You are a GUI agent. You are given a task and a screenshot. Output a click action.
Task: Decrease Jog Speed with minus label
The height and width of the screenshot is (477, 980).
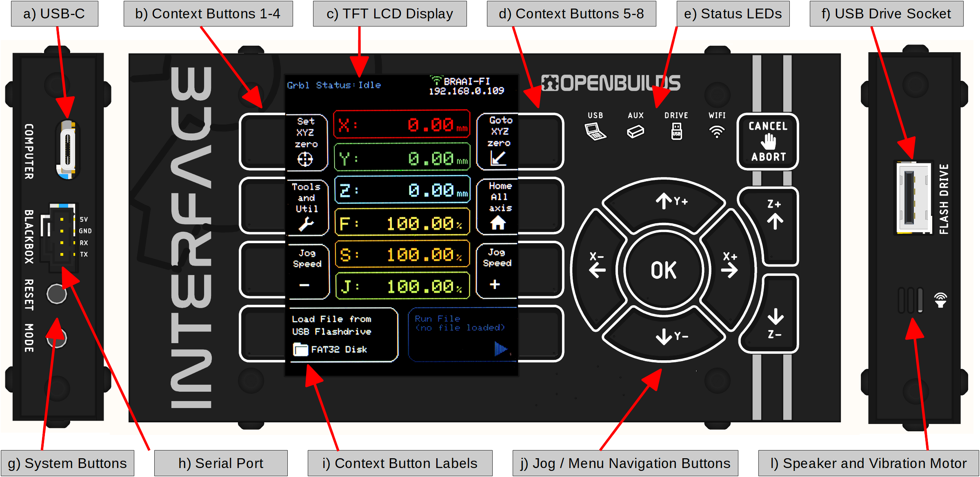point(307,271)
